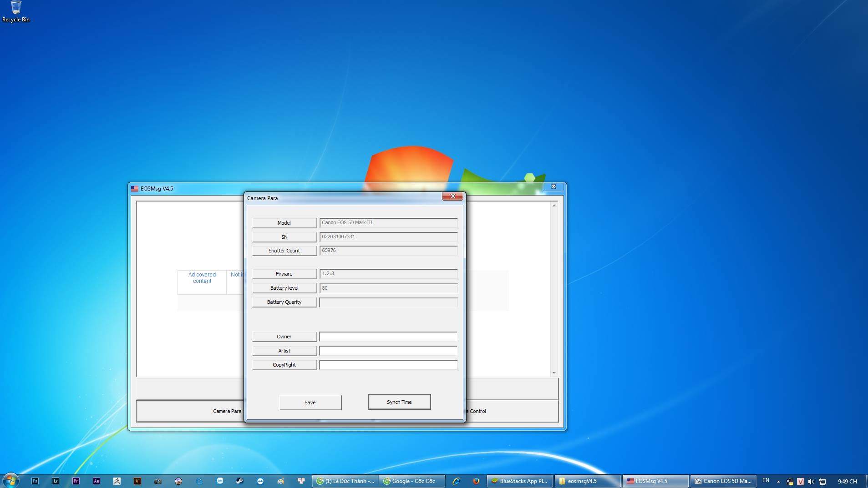Click the red V tray icon

pyautogui.click(x=800, y=481)
